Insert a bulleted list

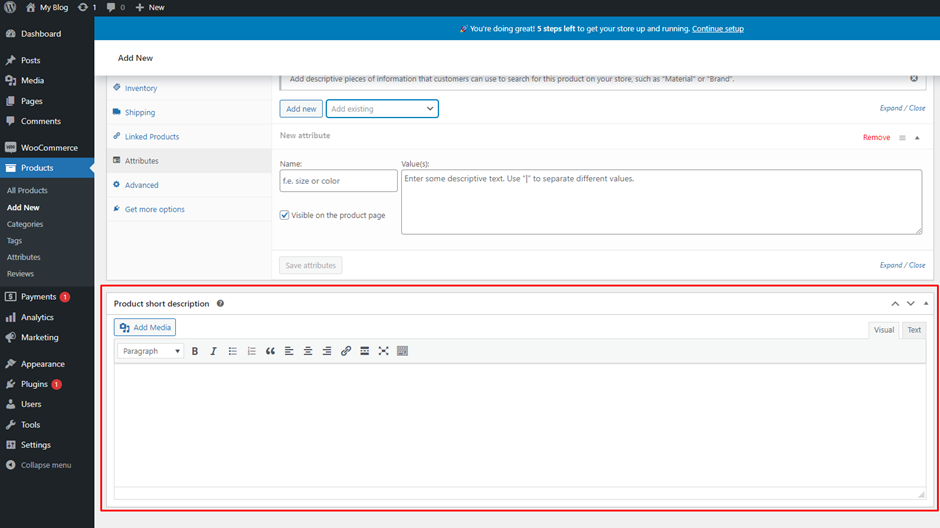[232, 351]
